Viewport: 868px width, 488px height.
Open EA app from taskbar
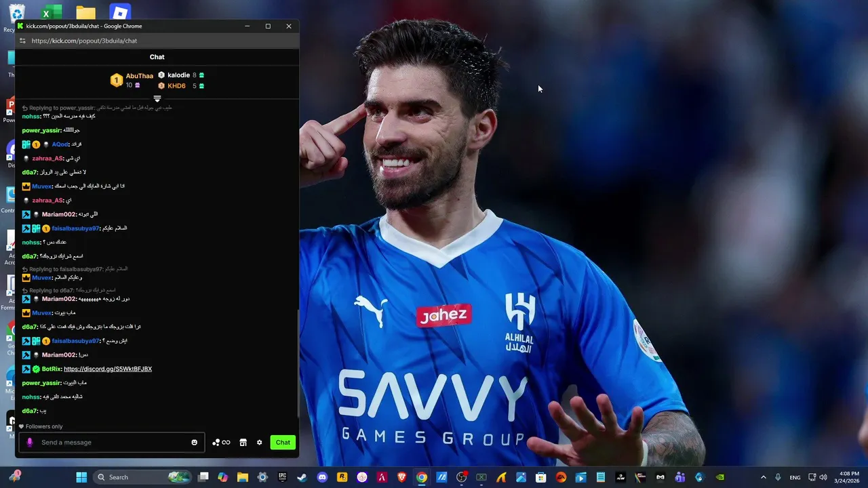click(561, 477)
